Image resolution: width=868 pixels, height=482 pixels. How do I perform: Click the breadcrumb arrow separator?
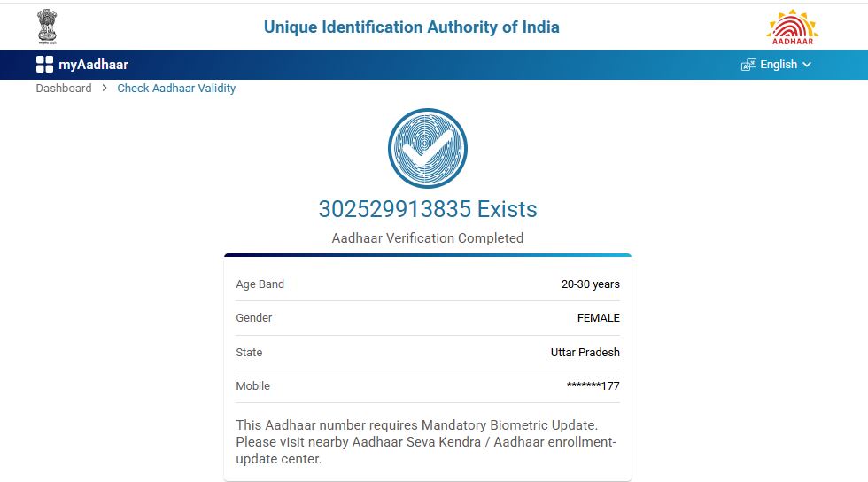(105, 88)
